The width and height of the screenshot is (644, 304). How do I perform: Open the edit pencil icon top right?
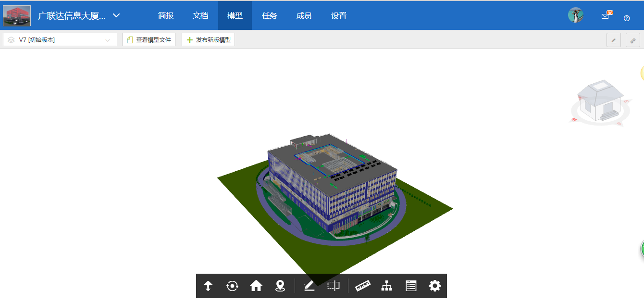(613, 40)
